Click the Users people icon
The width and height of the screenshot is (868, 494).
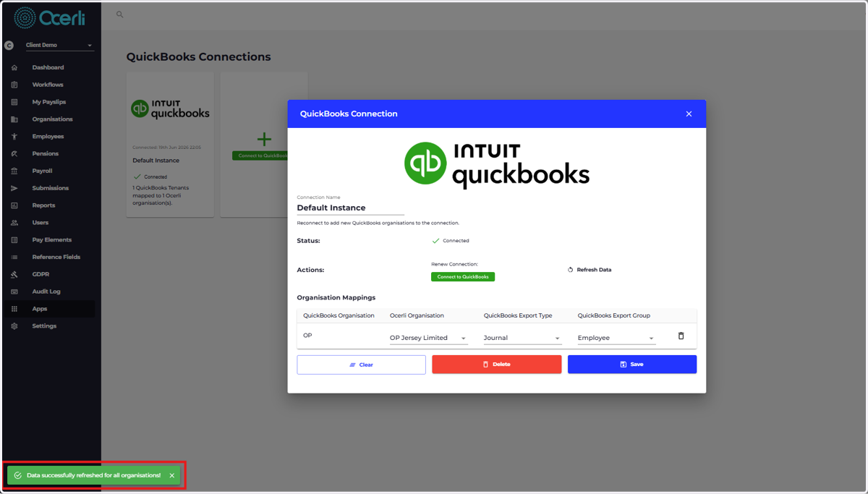point(14,223)
